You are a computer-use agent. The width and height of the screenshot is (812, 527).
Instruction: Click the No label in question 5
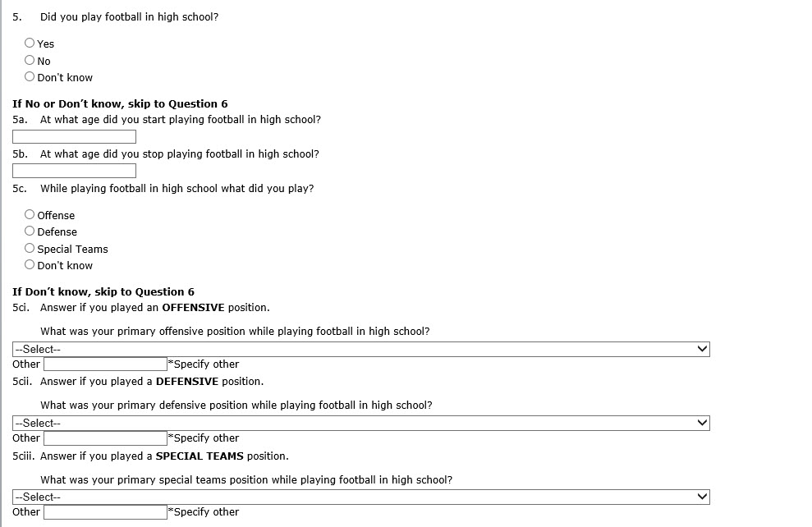click(x=44, y=62)
